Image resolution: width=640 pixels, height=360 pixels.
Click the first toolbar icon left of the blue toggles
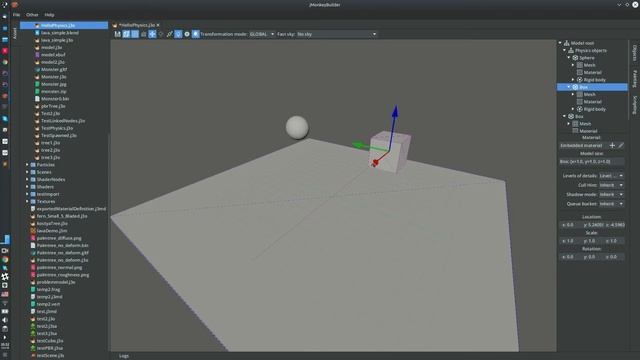(118, 34)
